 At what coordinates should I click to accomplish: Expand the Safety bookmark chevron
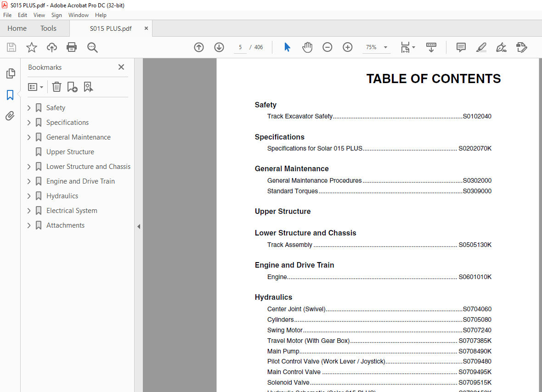coord(29,108)
